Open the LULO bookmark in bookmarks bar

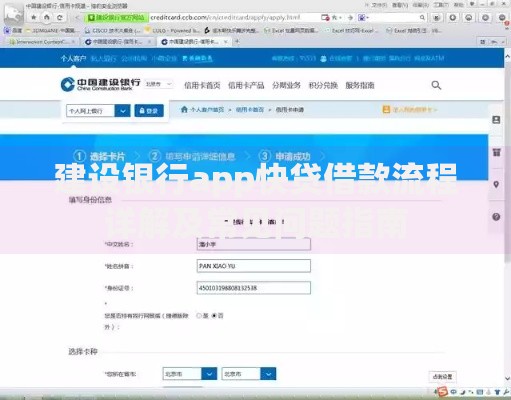(172, 30)
